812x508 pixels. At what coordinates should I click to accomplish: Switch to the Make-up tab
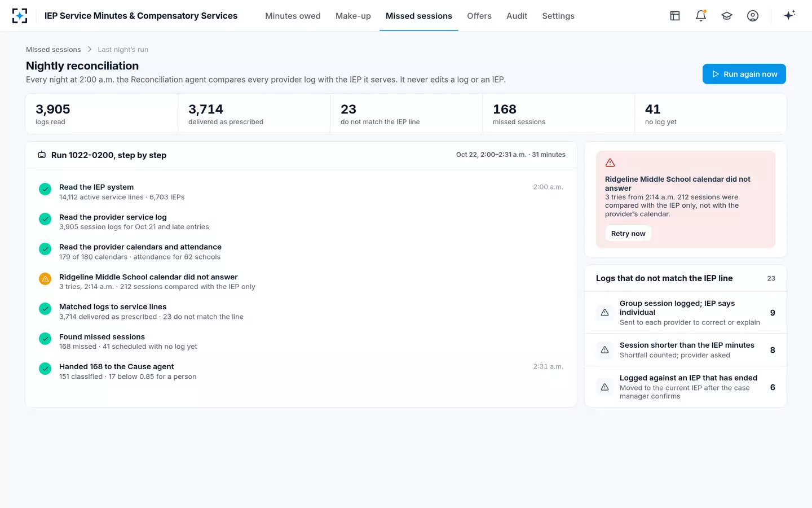[353, 16]
